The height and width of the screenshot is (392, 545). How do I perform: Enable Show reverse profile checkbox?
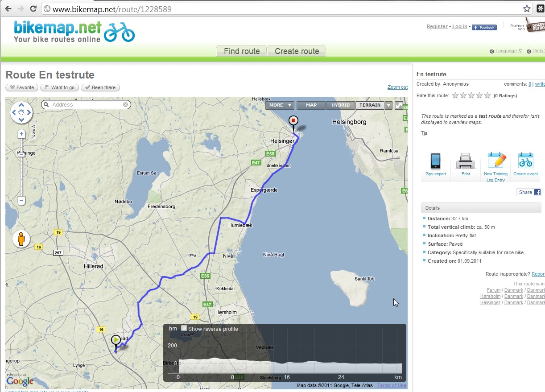click(x=184, y=328)
